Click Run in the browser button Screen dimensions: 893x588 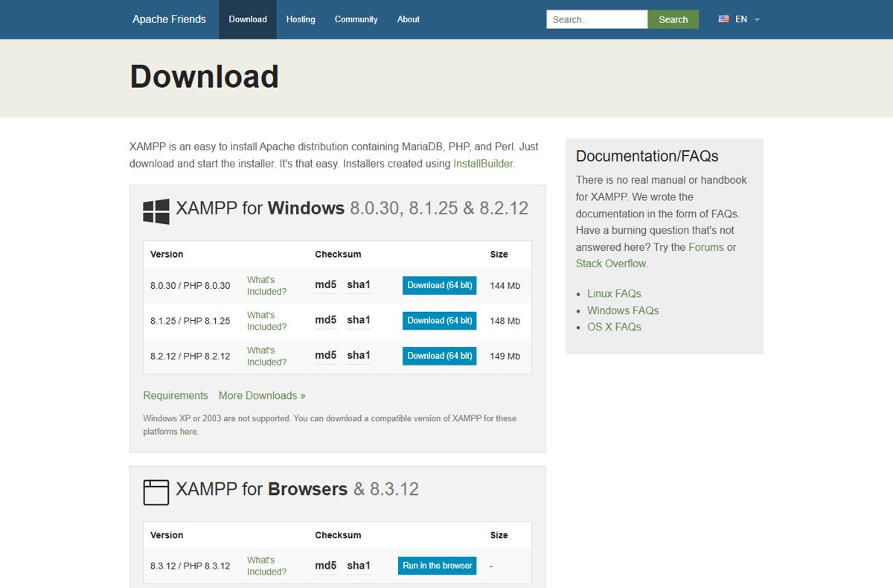tap(438, 566)
